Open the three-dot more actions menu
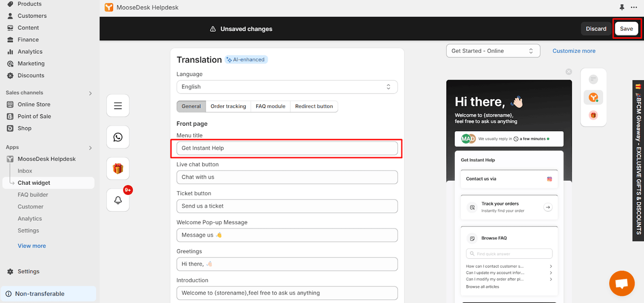 634,8
